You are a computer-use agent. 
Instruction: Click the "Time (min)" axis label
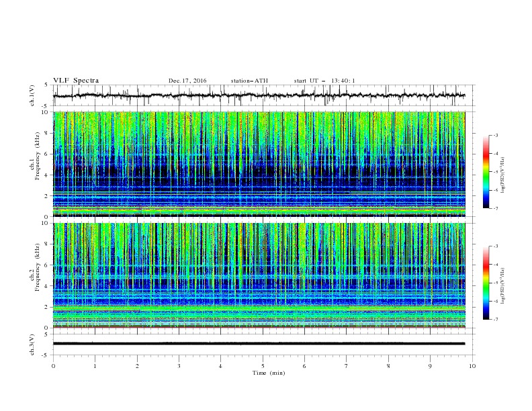point(269,373)
